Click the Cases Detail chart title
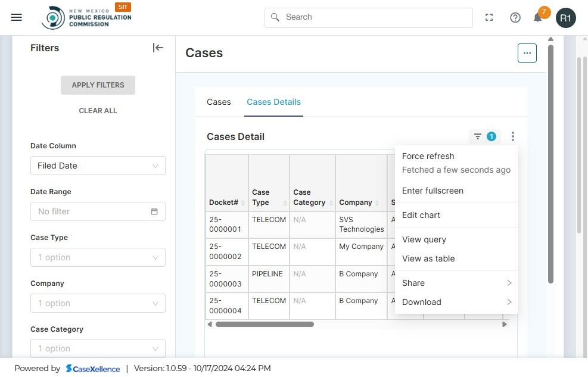 (235, 137)
